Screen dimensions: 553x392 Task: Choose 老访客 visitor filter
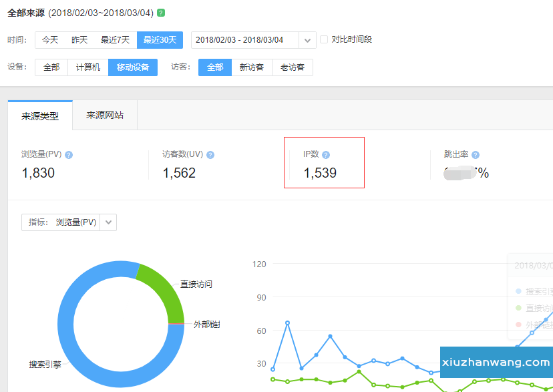coord(293,67)
